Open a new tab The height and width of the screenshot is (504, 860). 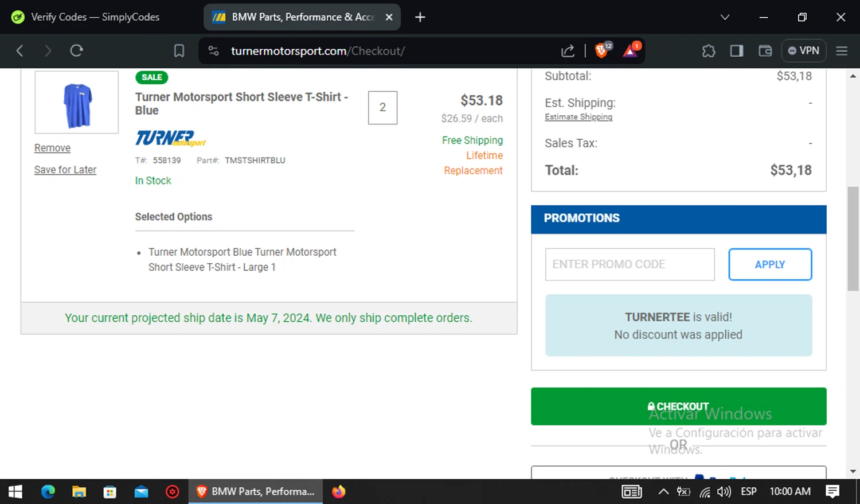click(420, 17)
